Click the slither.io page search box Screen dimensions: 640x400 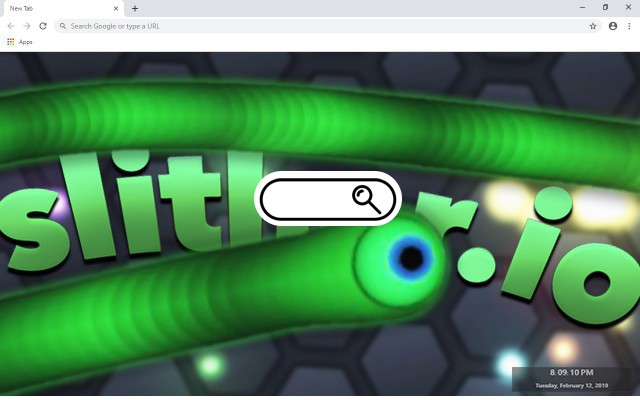tap(328, 199)
